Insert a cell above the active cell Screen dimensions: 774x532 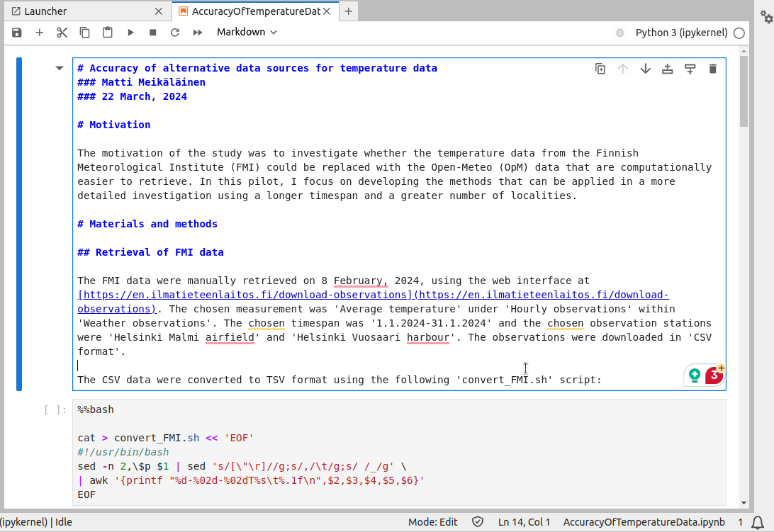point(668,69)
